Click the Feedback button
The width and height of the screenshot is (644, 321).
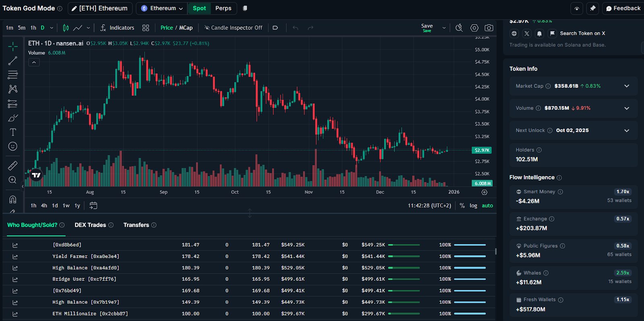pyautogui.click(x=623, y=8)
